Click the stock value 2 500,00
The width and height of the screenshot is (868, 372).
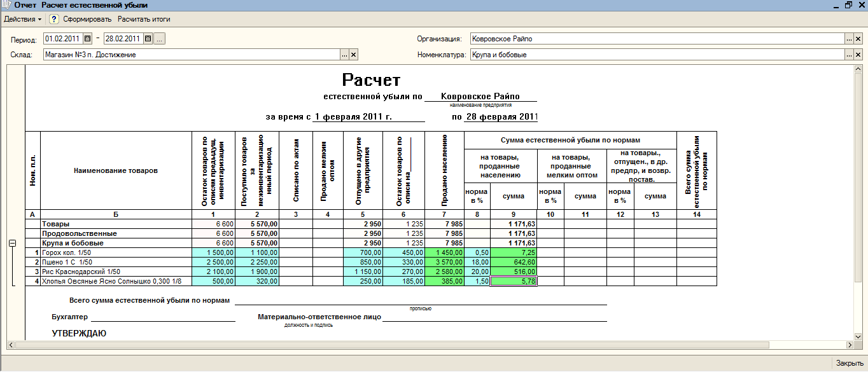pos(213,263)
